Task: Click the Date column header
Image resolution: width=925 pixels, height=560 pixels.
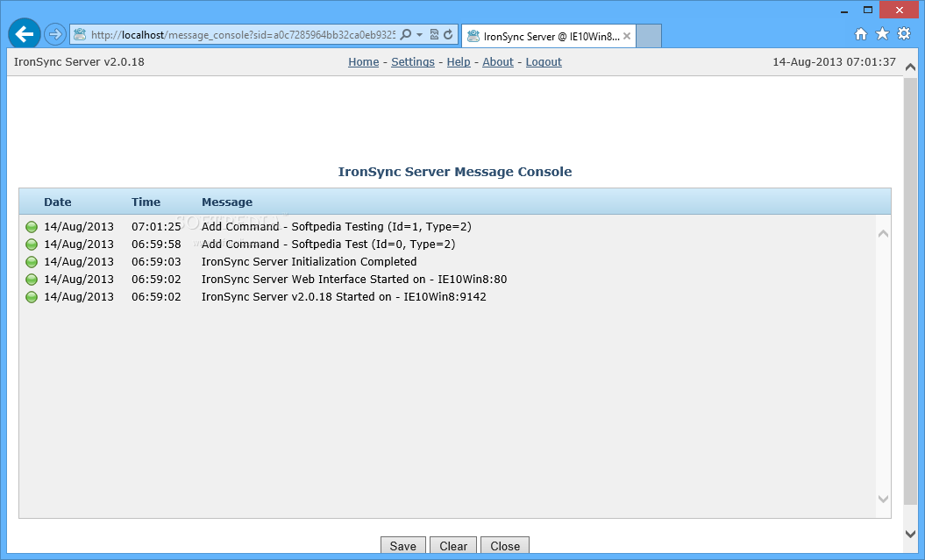Action: click(x=57, y=202)
